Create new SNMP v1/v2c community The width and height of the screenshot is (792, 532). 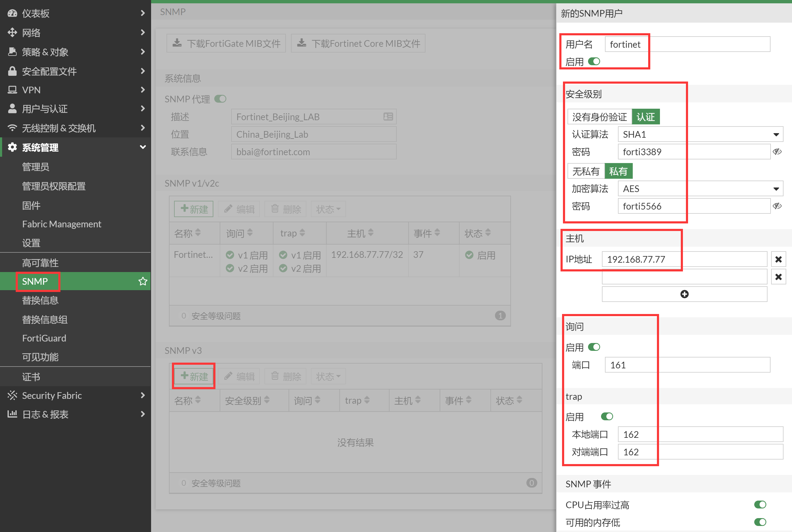click(x=194, y=209)
